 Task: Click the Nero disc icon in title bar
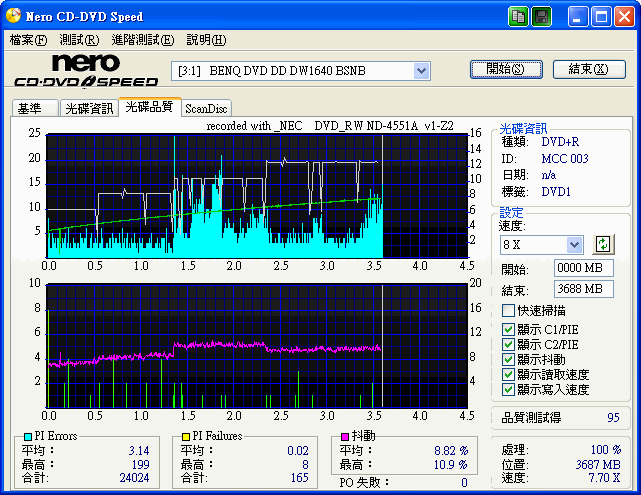click(13, 16)
